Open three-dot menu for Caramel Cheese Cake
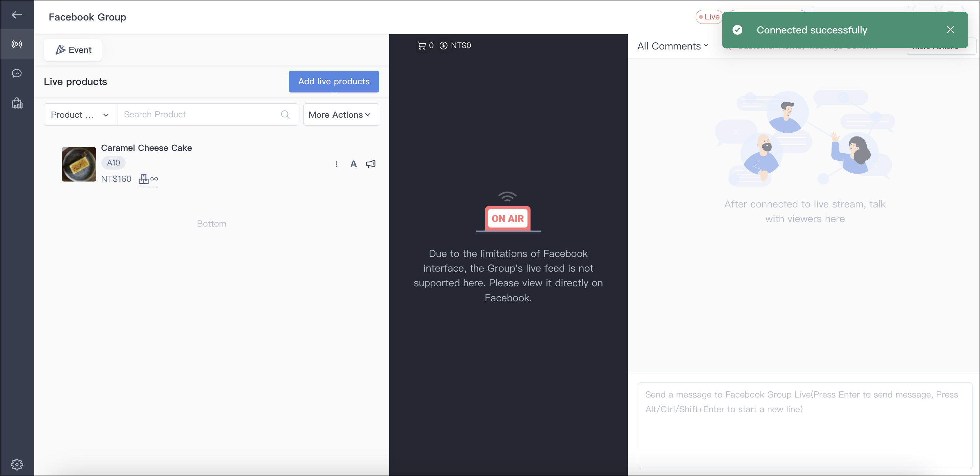 pyautogui.click(x=336, y=164)
